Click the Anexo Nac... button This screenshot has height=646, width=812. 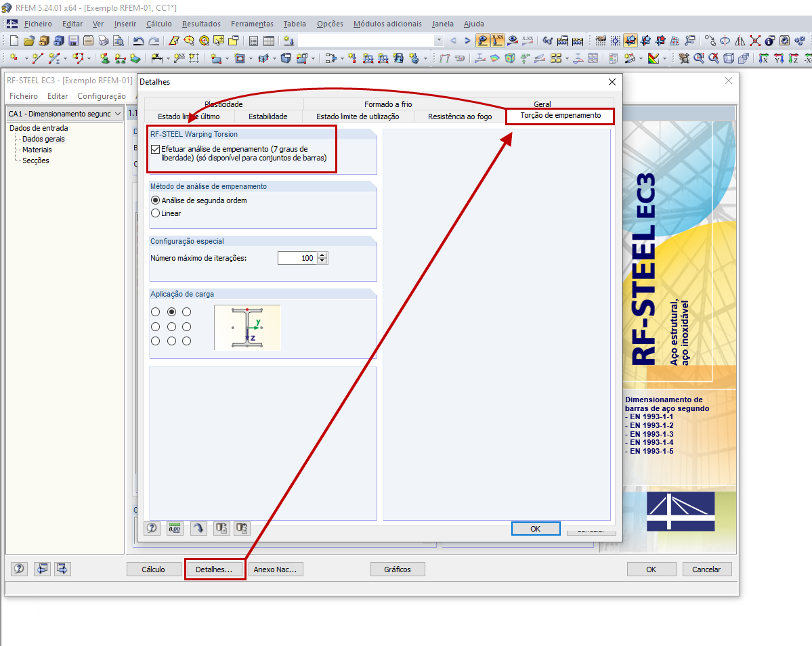[x=275, y=569]
